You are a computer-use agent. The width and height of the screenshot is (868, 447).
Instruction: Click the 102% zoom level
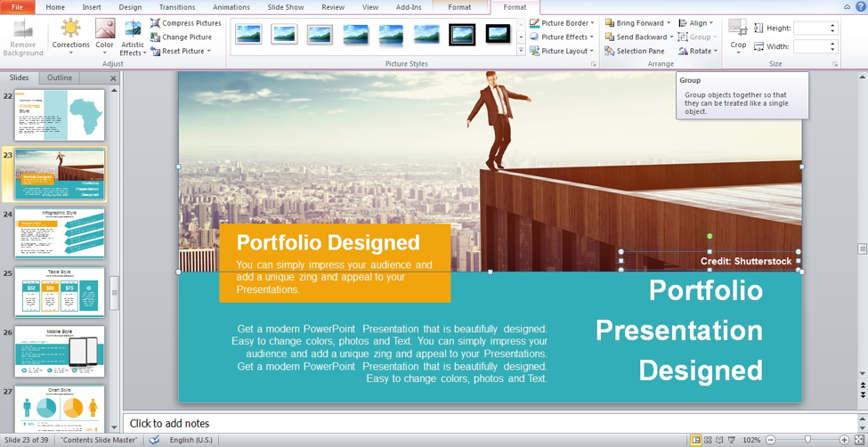tap(751, 440)
